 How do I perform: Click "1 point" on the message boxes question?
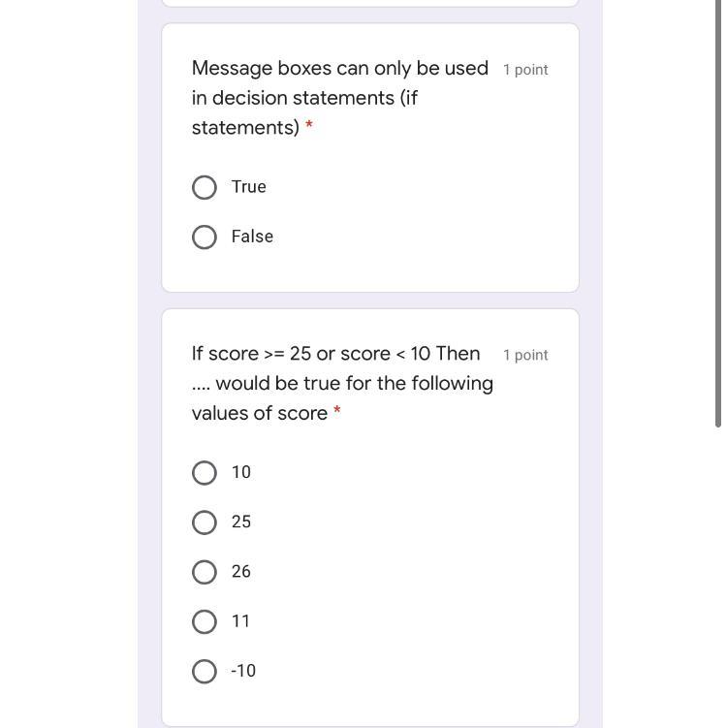click(525, 70)
